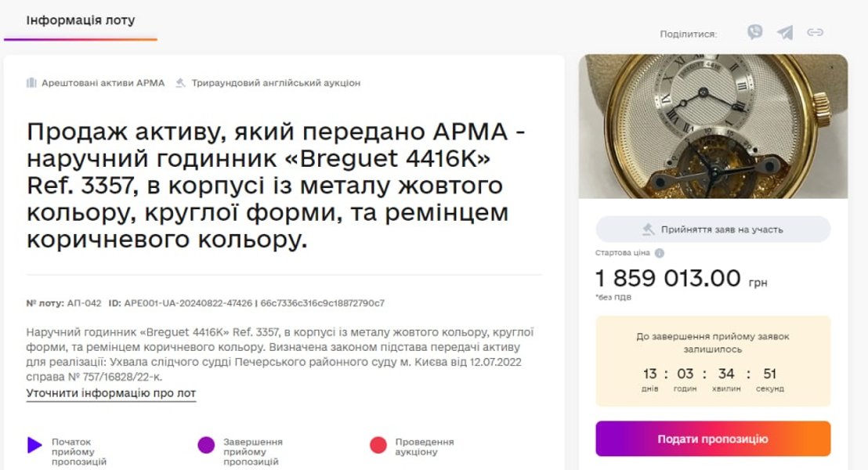Click the "Прийняття заяв на участь" status label
Image resolution: width=868 pixels, height=470 pixels.
(x=722, y=230)
